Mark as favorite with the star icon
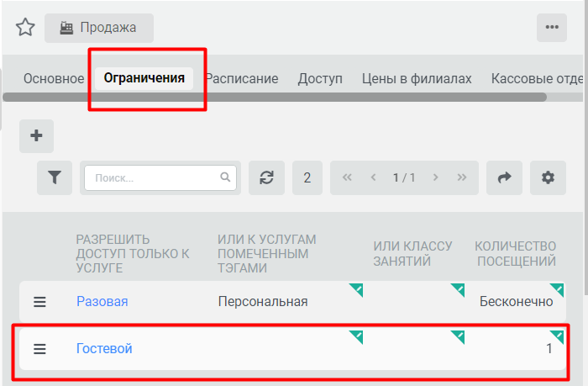 pyautogui.click(x=25, y=28)
